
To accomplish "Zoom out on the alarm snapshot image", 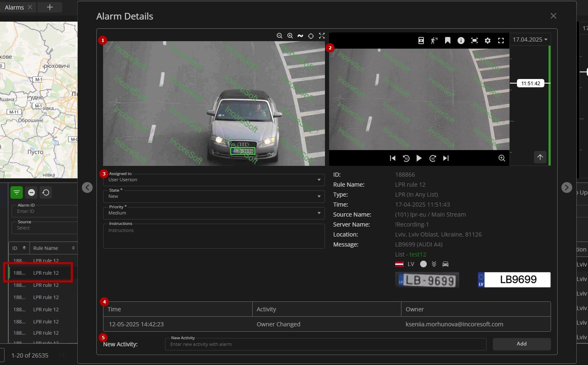I will [x=280, y=36].
